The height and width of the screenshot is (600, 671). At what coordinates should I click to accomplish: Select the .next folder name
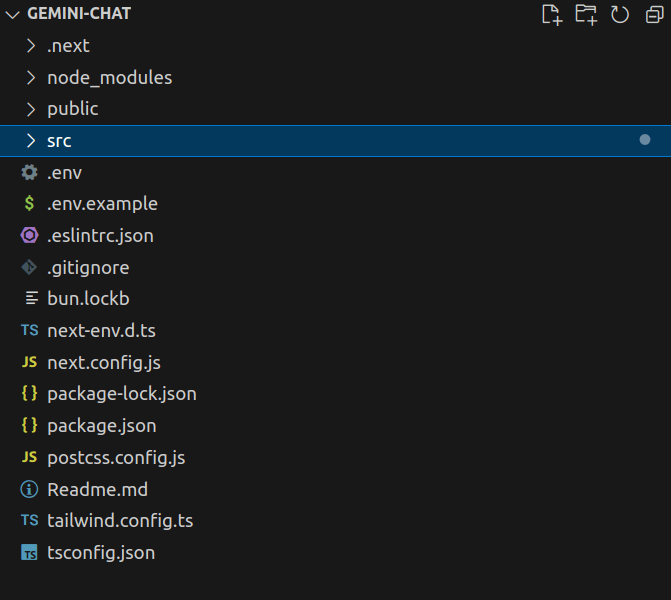(x=68, y=46)
